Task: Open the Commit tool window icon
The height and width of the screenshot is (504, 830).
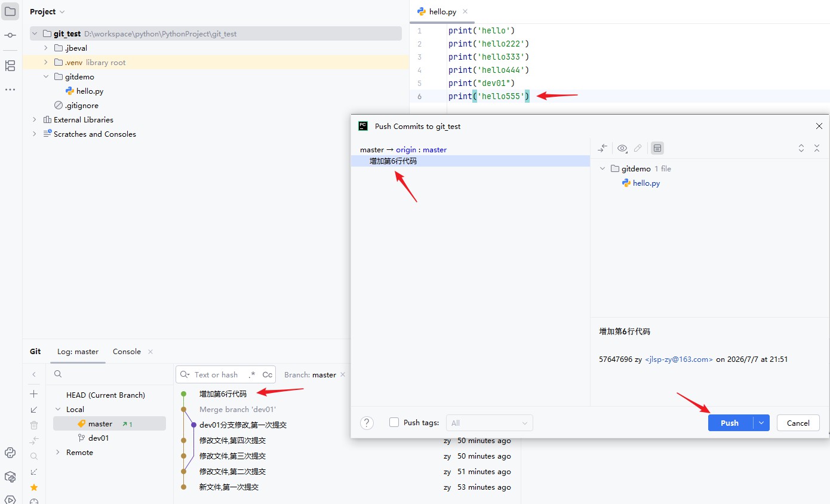Action: [x=10, y=36]
